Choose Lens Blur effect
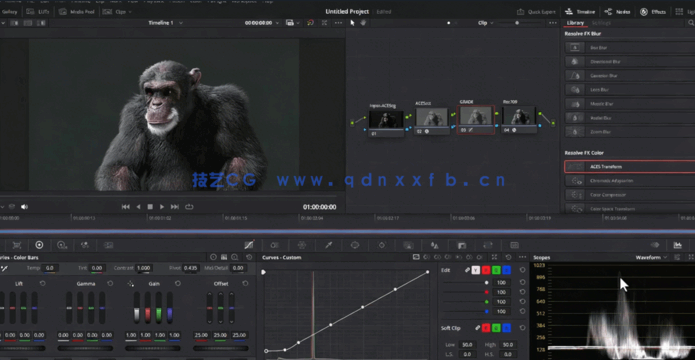 [630, 89]
